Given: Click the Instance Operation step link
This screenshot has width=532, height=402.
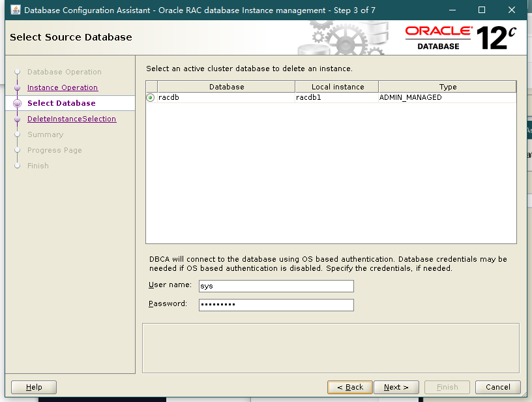Looking at the screenshot, I should (x=63, y=87).
